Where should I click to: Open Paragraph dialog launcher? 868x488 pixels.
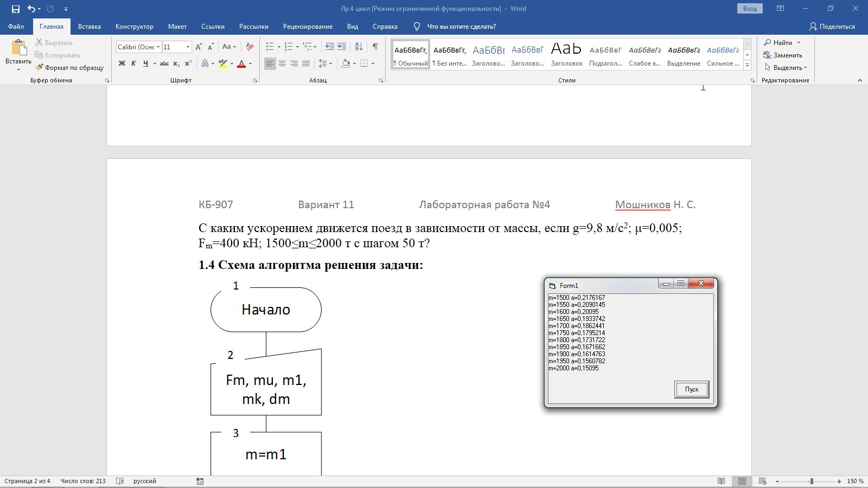(x=381, y=80)
